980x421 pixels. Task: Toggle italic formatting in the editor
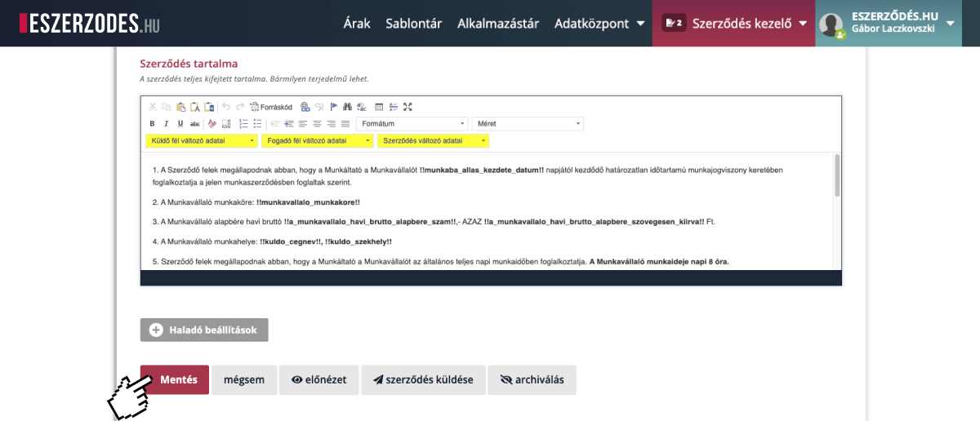point(166,124)
